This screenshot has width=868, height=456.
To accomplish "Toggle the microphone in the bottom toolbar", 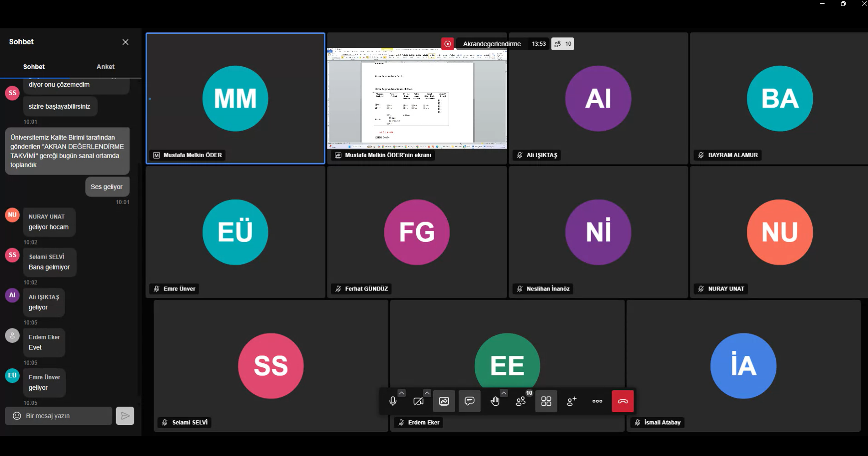I will point(392,401).
